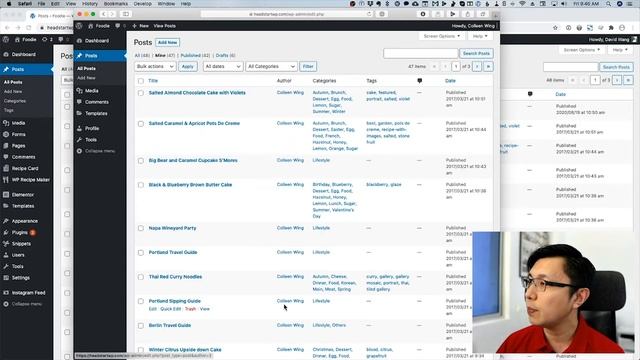Select the Published filter tab
The image size is (640, 360).
tap(196, 56)
